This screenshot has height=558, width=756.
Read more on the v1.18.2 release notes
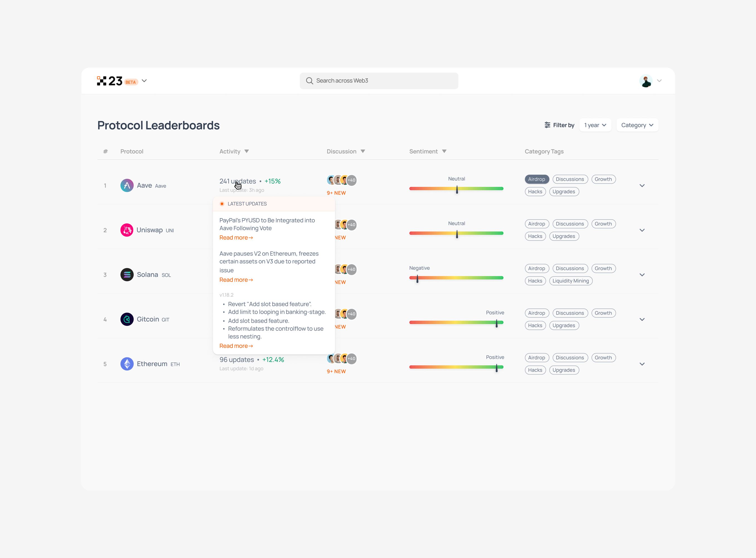[x=236, y=346]
